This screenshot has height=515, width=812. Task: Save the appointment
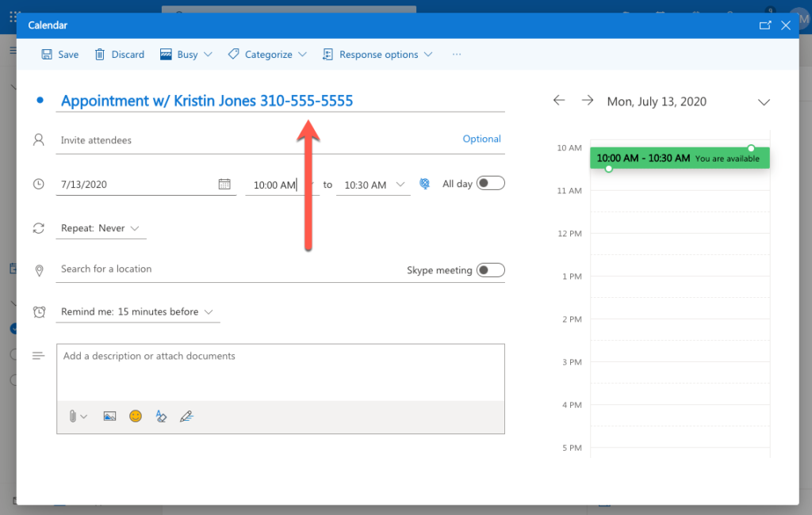pyautogui.click(x=59, y=54)
